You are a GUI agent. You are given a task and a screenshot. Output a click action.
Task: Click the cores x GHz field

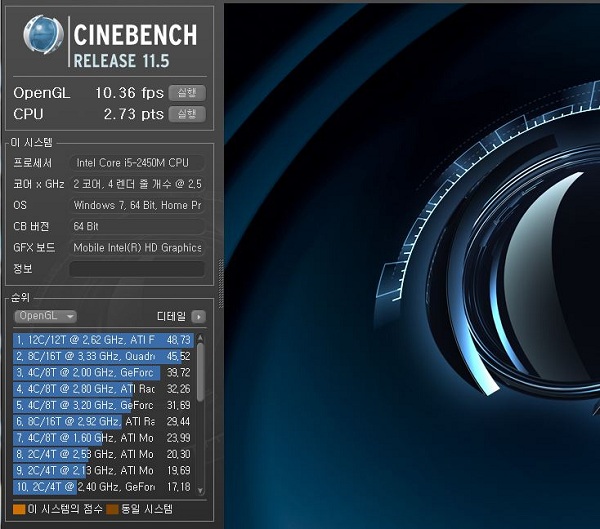point(137,184)
